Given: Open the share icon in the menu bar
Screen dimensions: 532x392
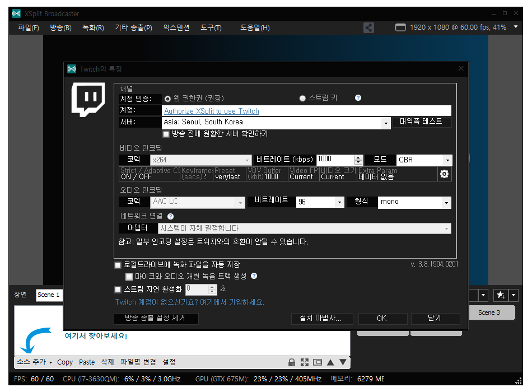Looking at the screenshot, I should (368, 27).
